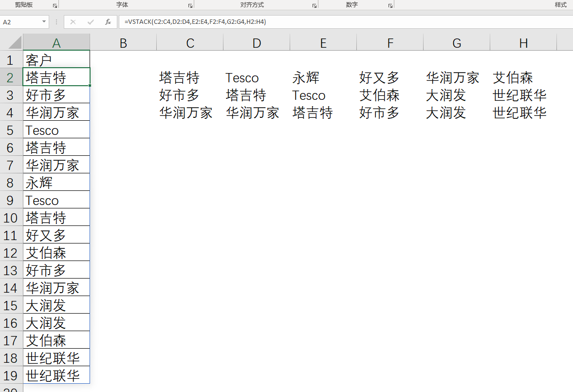This screenshot has width=573, height=392.
Task: Click cell G4 containing 大润发
Action: 457,112
